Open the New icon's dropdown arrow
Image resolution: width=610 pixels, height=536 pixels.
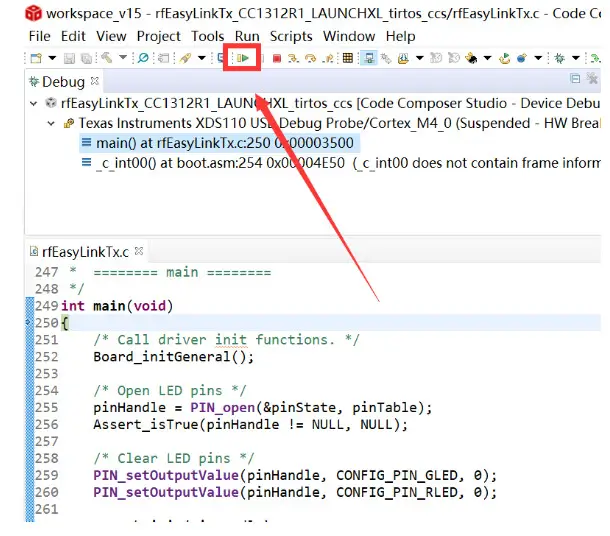(52, 58)
